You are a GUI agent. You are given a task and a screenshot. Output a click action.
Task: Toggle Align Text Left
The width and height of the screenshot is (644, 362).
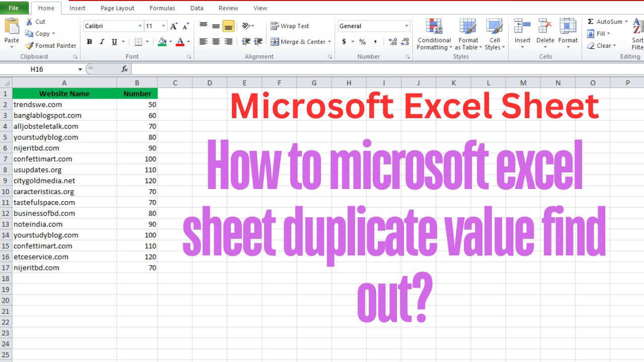203,42
